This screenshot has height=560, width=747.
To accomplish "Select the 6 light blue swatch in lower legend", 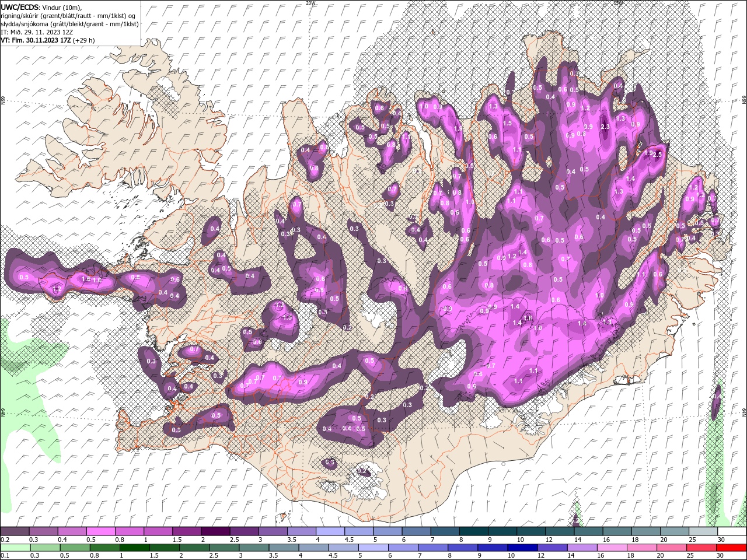I will pyautogui.click(x=403, y=548).
